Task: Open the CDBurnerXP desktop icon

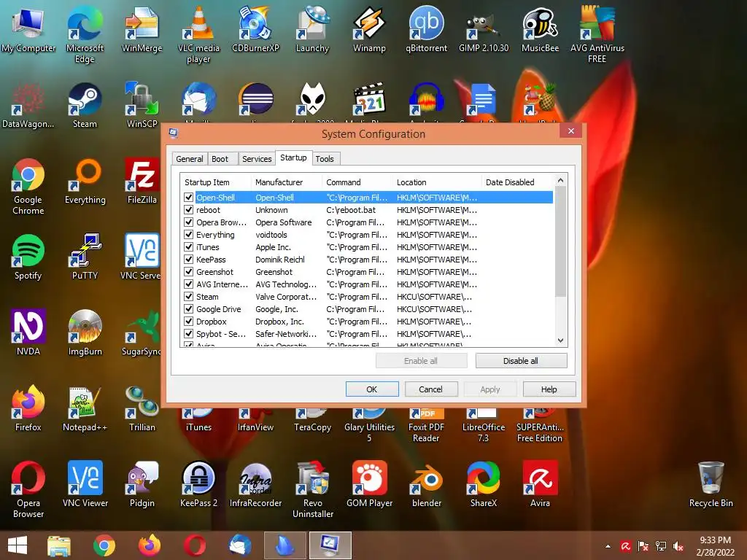Action: point(255,28)
